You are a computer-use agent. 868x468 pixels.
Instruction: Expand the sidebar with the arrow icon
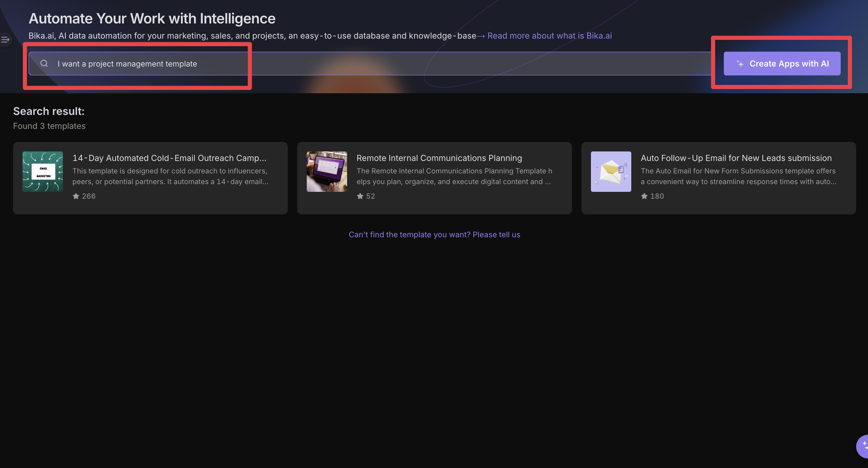tap(5, 40)
